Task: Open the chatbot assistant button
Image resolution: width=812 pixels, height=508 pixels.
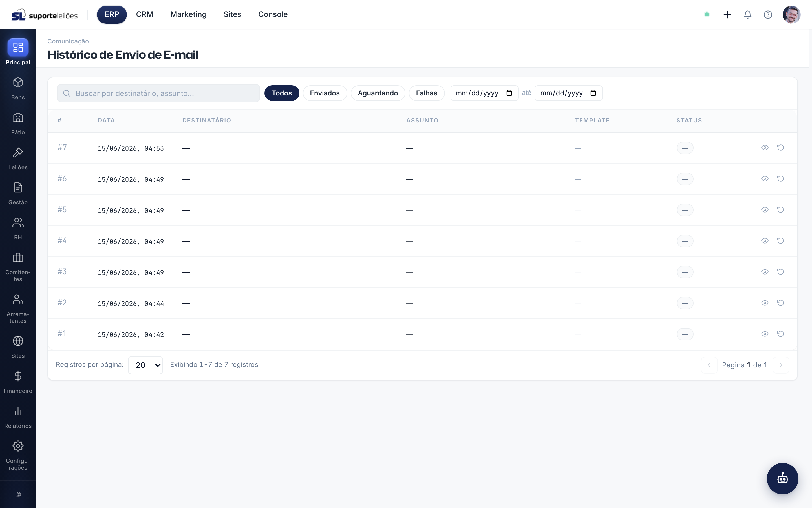Action: click(x=782, y=478)
